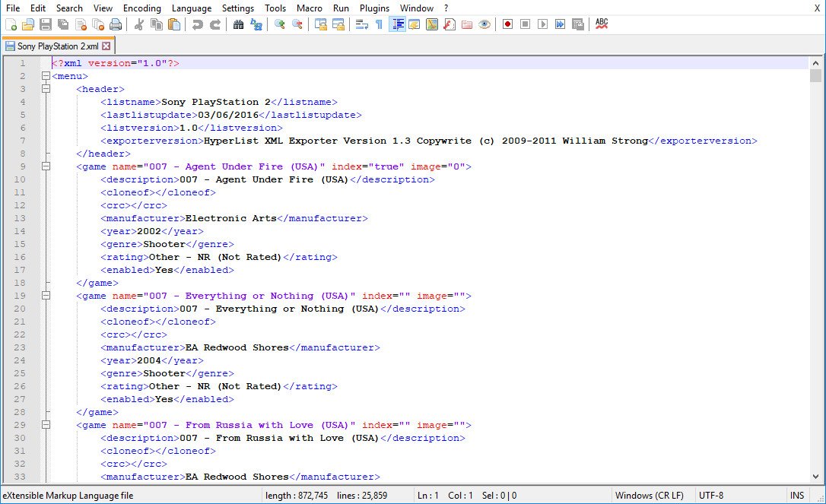Save the current recorded macro icon

click(x=578, y=24)
